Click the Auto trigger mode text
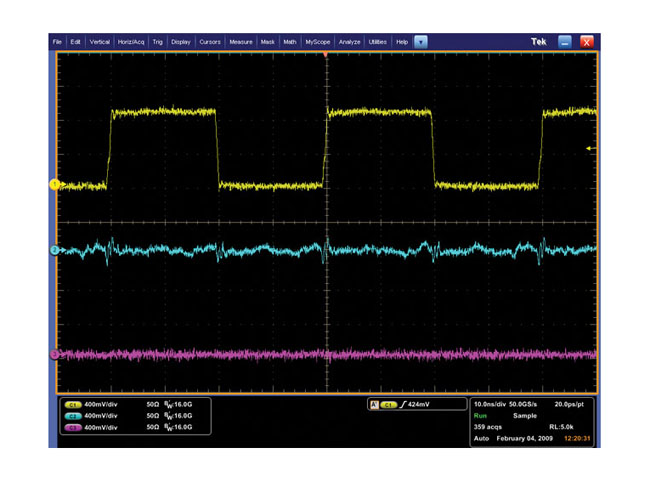The image size is (650, 482). pos(481,438)
